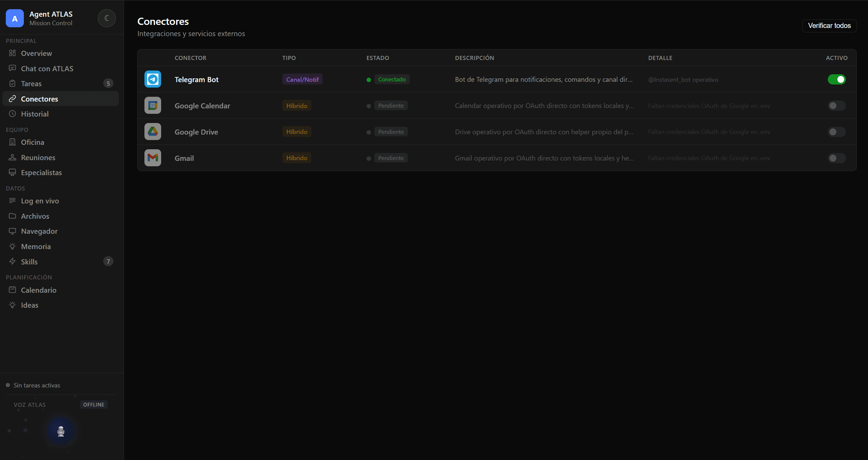This screenshot has width=868, height=460.
Task: Click the Verificar todos button
Action: tap(829, 26)
